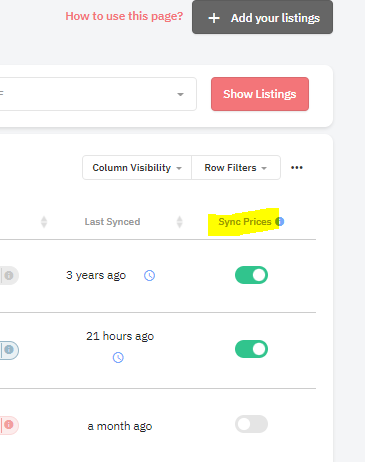This screenshot has height=462, width=365.
Task: Open How to use this page link
Action: (124, 16)
